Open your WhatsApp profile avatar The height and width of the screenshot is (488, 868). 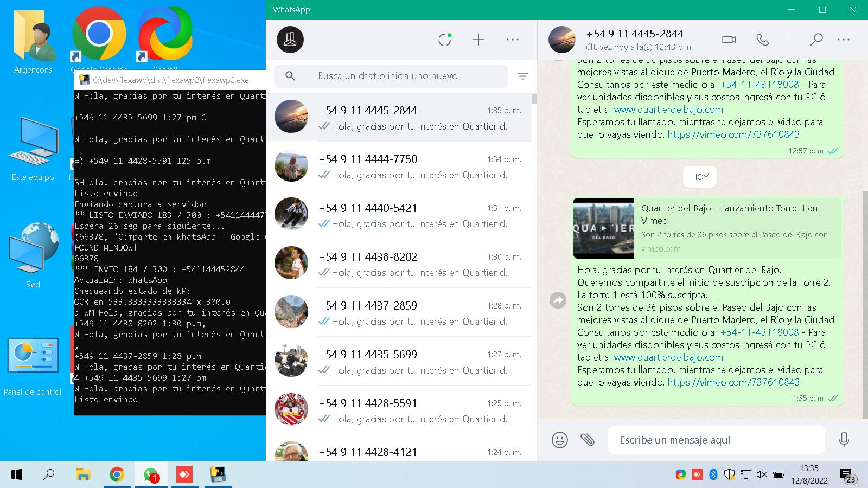tap(290, 40)
